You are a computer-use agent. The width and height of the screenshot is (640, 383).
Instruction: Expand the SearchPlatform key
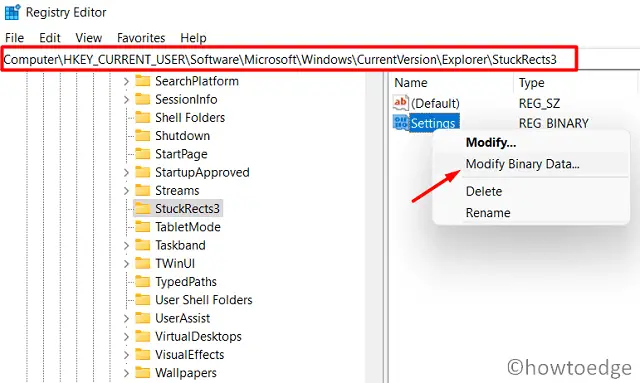(x=126, y=81)
